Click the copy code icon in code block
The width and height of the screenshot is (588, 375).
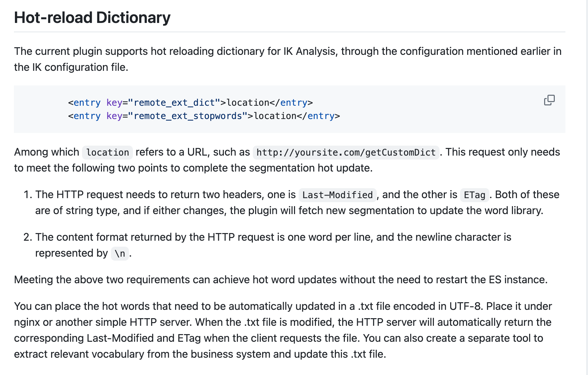coord(549,100)
